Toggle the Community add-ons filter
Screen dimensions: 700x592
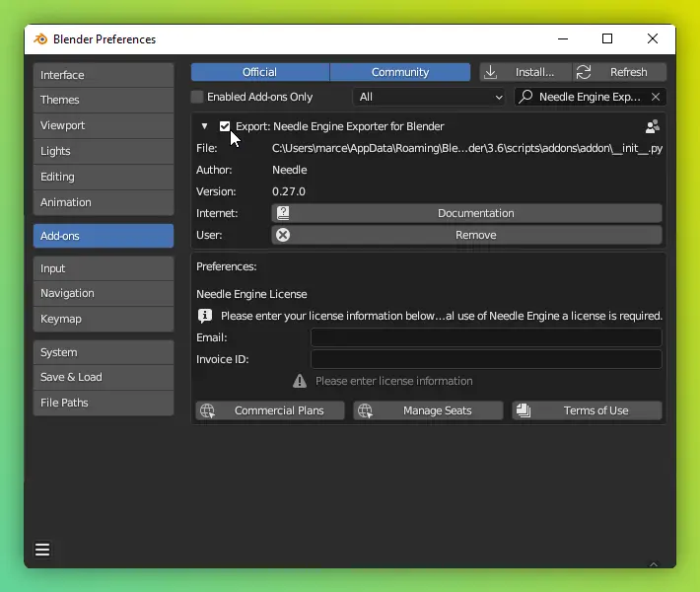click(400, 72)
